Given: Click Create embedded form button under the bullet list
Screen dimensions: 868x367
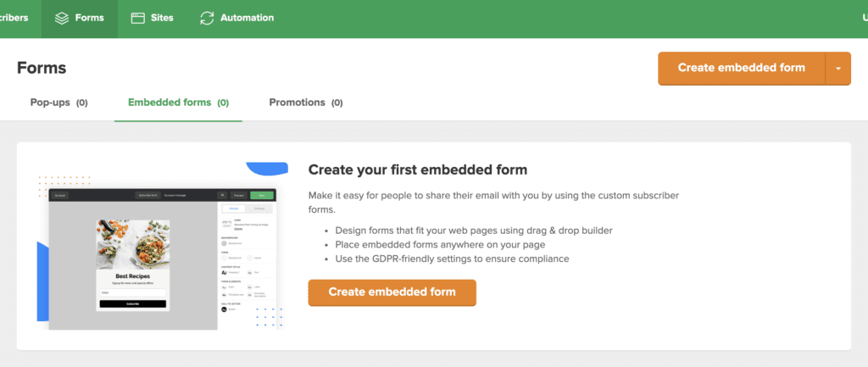Looking at the screenshot, I should [x=392, y=292].
